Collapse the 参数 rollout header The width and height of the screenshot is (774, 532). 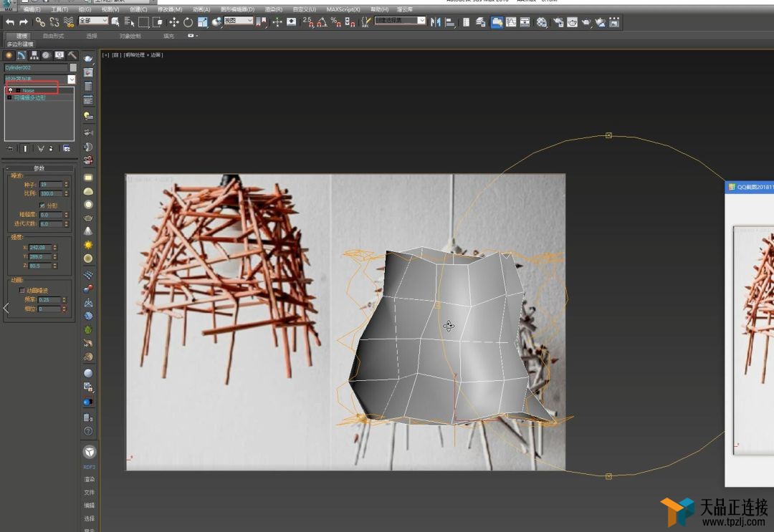39,168
